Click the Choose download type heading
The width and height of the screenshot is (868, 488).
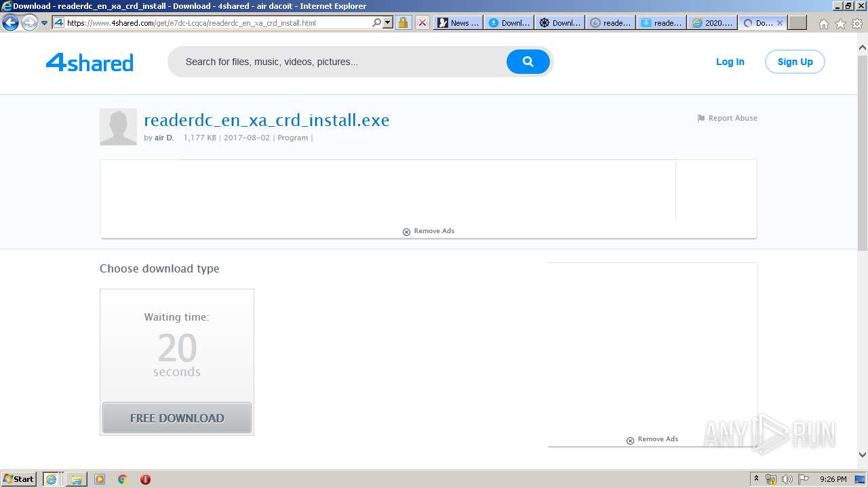[x=159, y=268]
